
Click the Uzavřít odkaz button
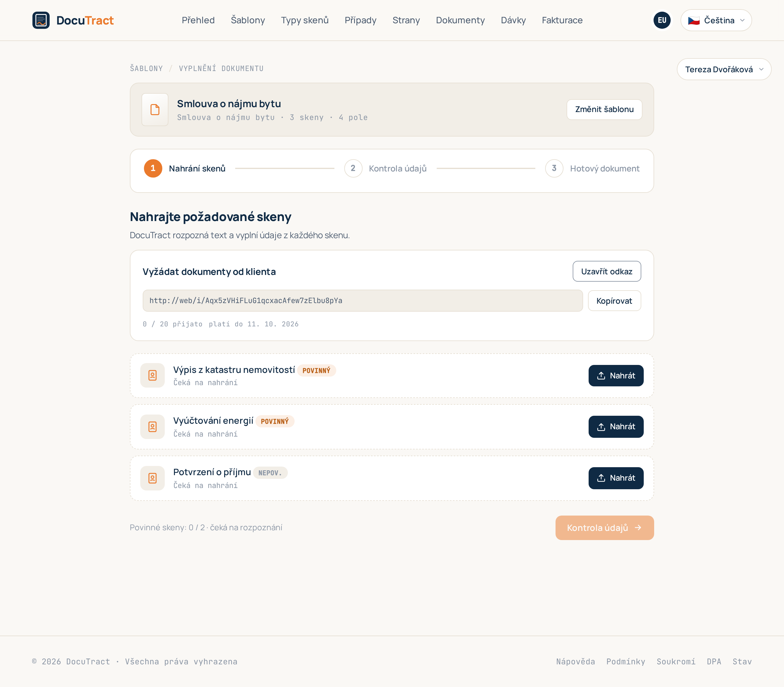[x=607, y=272]
